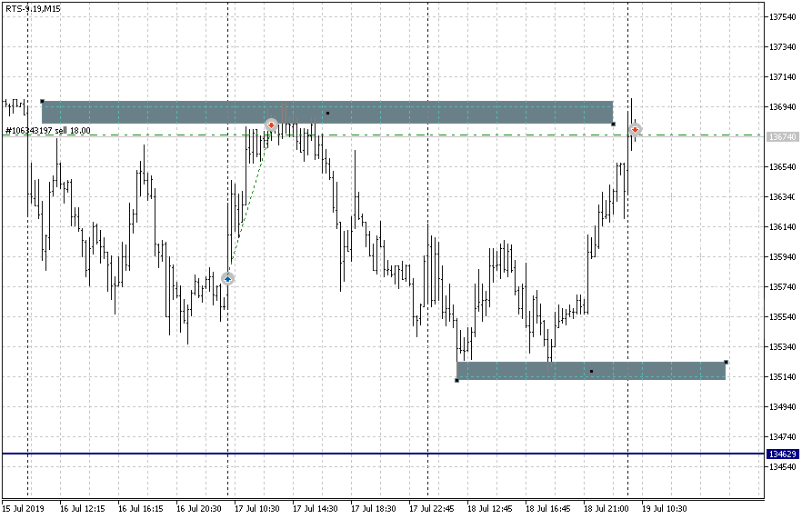
Task: Select lower rectangle's center anchor point
Action: [x=591, y=371]
